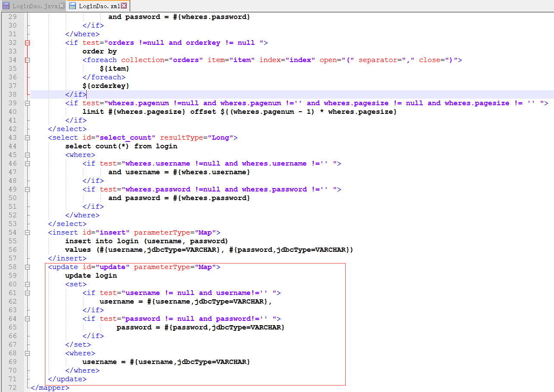Viewport: 554px width, 392px height.
Task: Collapse the foreach fold at line 34
Action: [x=27, y=60]
